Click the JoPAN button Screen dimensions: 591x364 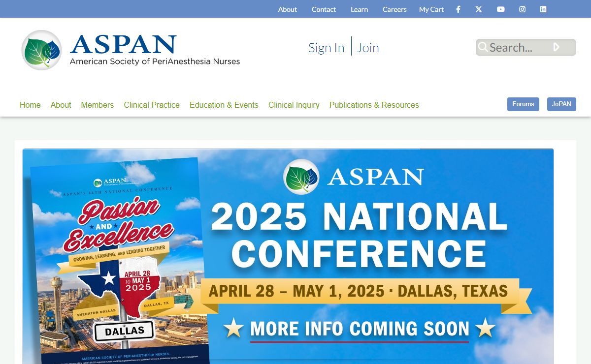(561, 104)
